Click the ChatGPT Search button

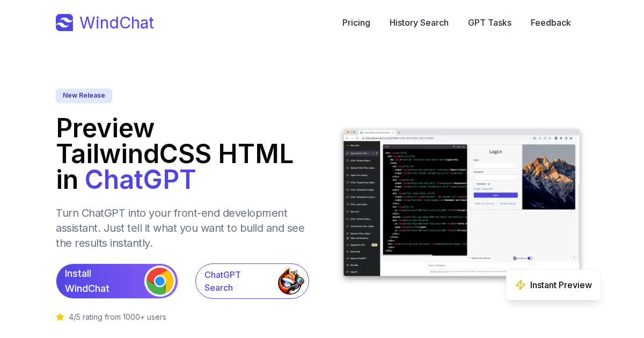tap(252, 281)
